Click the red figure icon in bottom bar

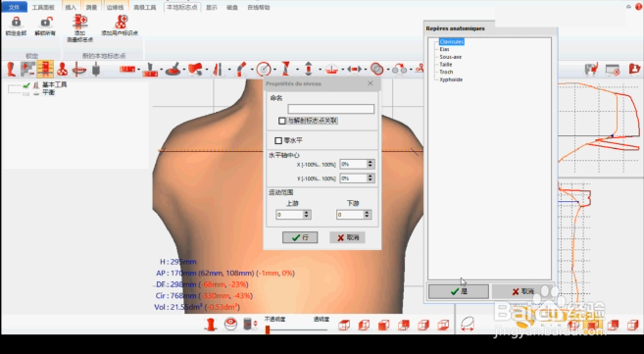click(211, 324)
